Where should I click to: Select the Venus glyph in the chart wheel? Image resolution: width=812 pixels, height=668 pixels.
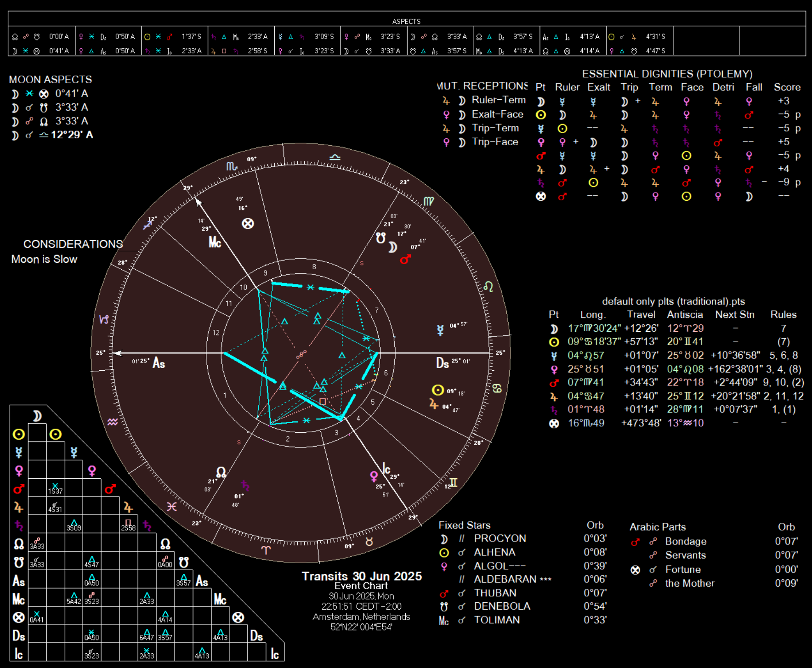(374, 476)
